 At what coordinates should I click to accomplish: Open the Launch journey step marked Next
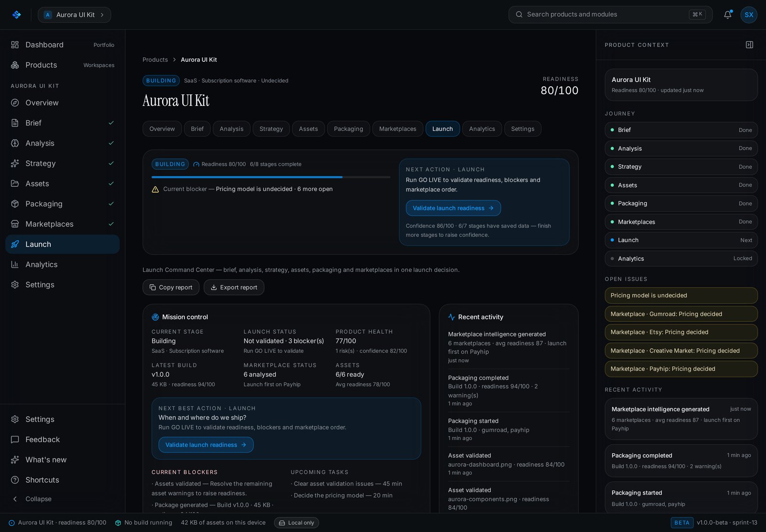(681, 240)
